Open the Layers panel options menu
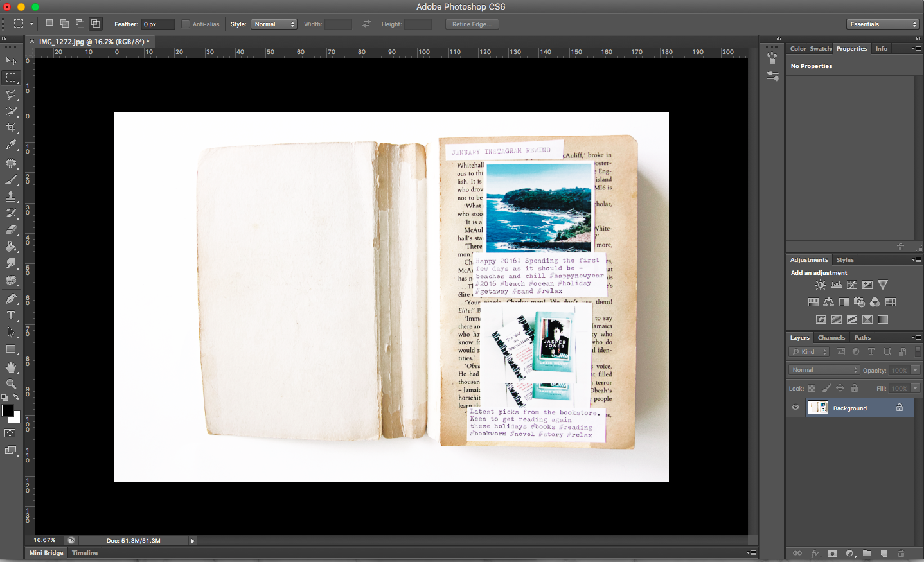924x562 pixels. (916, 337)
